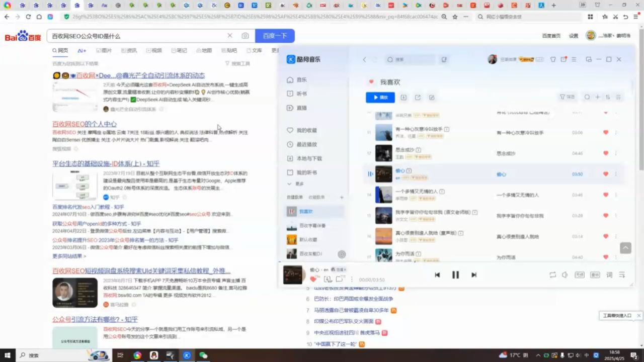Image resolution: width=644 pixels, height=362 pixels.
Task: Search within 我喜欢 song list
Action: (x=587, y=97)
